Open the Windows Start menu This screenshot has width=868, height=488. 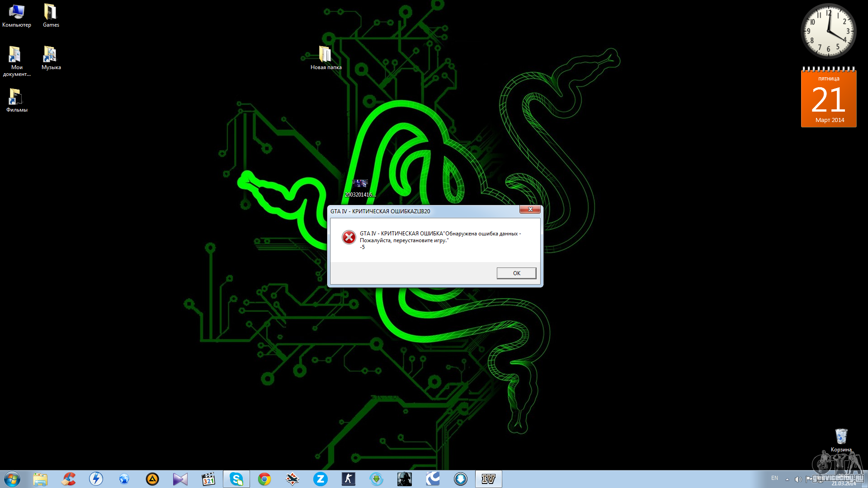pyautogui.click(x=12, y=479)
